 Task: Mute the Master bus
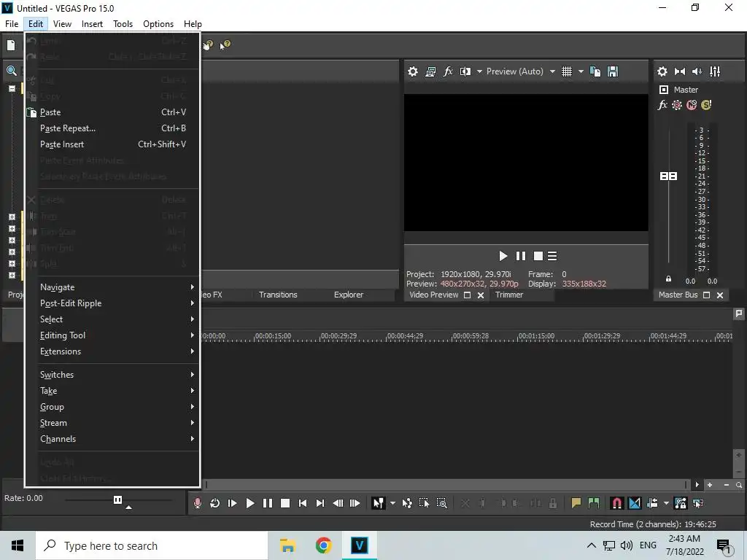click(x=692, y=105)
